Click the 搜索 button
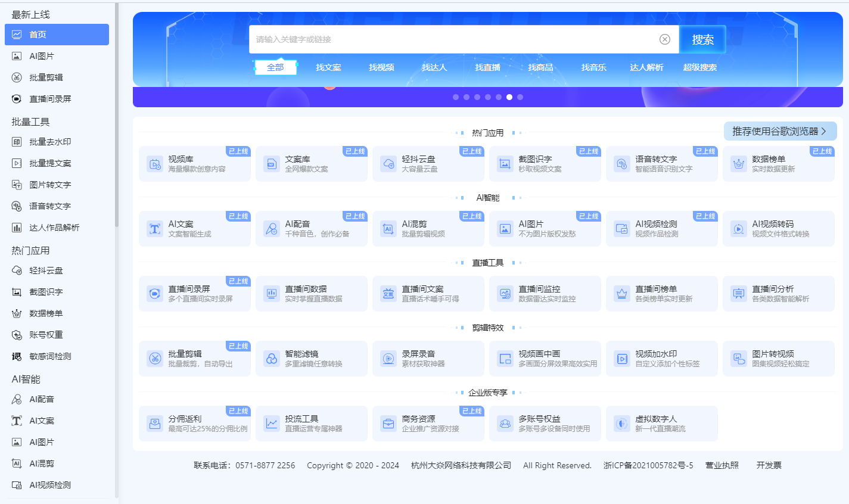Image resolution: width=849 pixels, height=504 pixels. click(702, 39)
